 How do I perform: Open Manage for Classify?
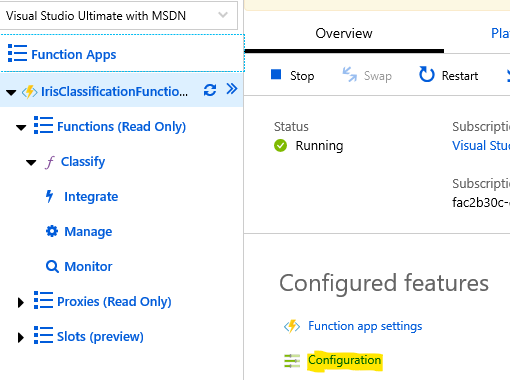[88, 231]
